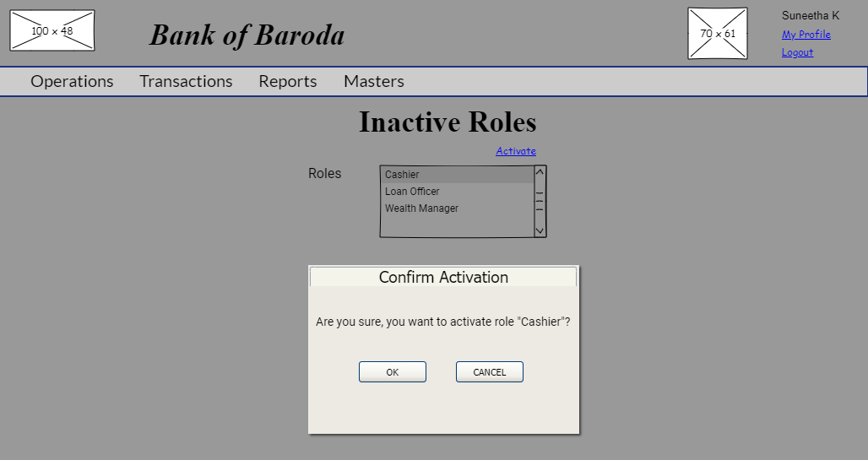Click the Roles list scrollbar thumb
868x460 pixels.
[x=540, y=202]
